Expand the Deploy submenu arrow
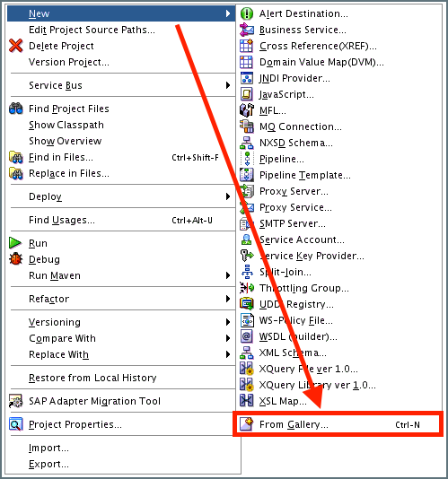Image resolution: width=448 pixels, height=479 pixels. [228, 196]
